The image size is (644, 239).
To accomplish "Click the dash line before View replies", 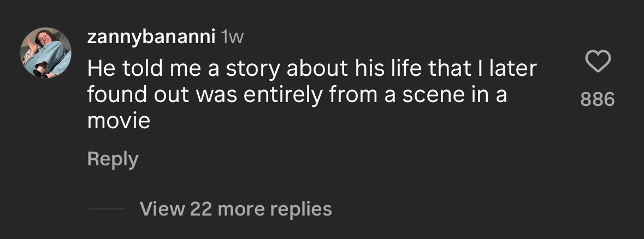I will (106, 209).
